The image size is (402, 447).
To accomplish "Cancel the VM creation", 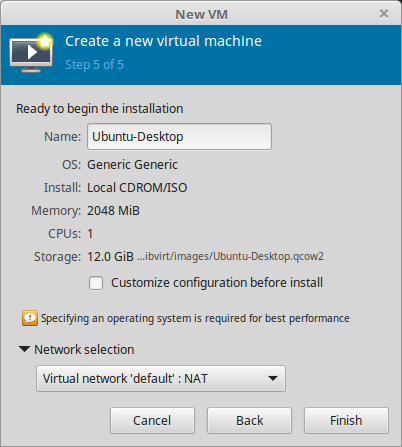I will pos(152,420).
